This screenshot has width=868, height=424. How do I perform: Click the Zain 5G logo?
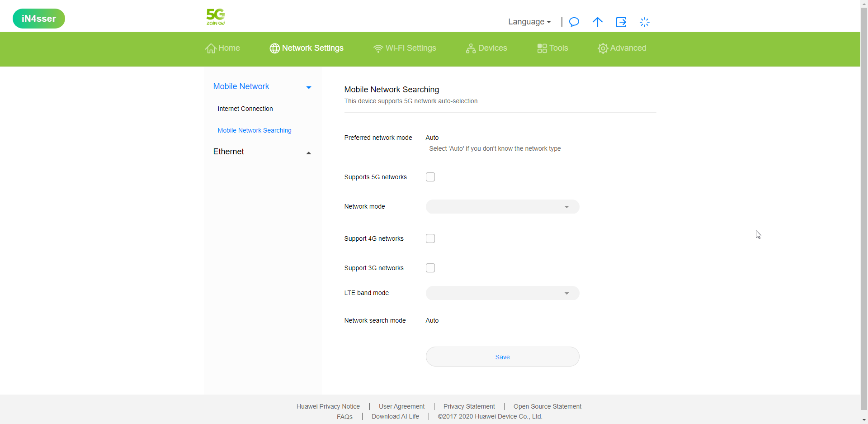(216, 17)
